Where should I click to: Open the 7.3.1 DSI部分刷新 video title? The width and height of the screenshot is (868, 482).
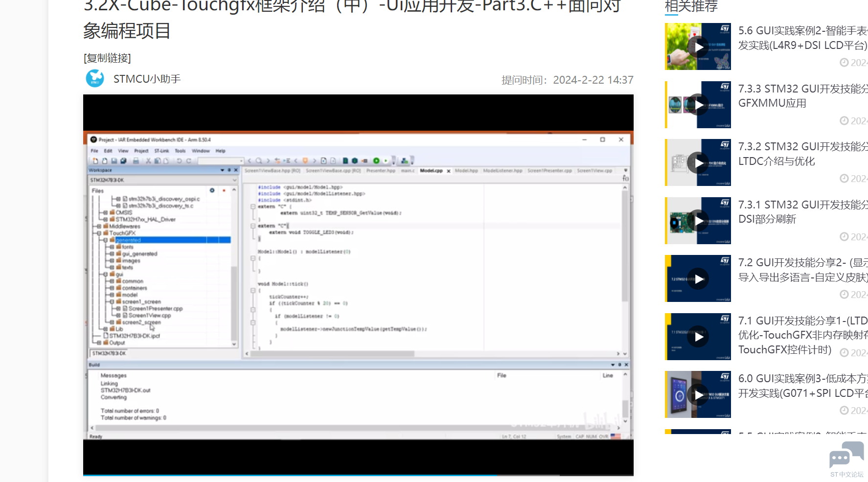tap(803, 212)
